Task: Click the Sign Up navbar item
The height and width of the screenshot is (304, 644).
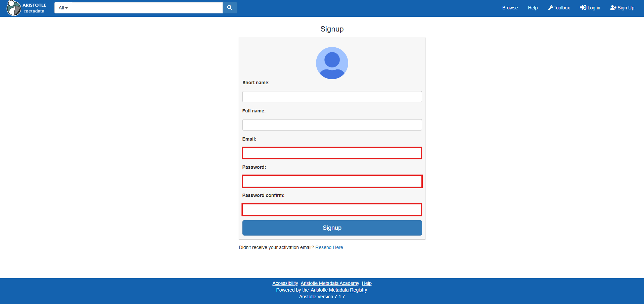Action: pyautogui.click(x=622, y=8)
